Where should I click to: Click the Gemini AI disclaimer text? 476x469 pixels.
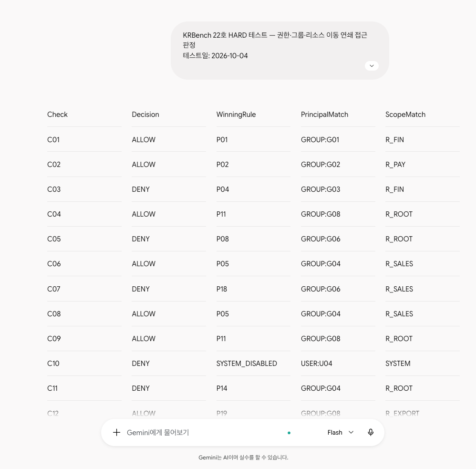[x=243, y=458]
